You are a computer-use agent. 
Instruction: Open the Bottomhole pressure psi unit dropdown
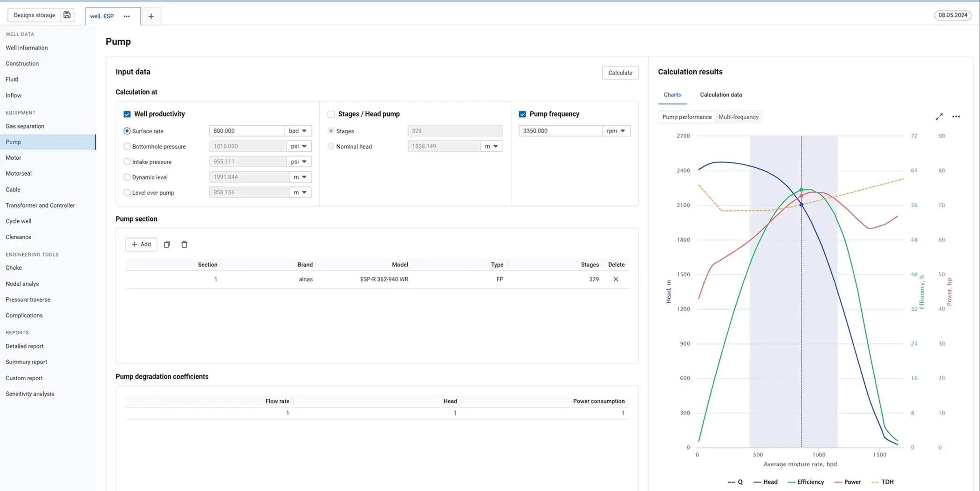pyautogui.click(x=299, y=146)
